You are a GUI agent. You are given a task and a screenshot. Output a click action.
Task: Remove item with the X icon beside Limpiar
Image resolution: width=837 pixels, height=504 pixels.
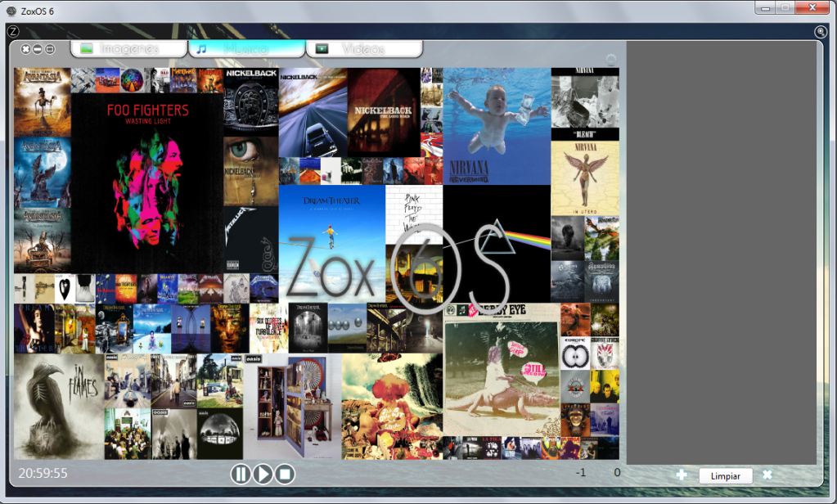coord(767,475)
